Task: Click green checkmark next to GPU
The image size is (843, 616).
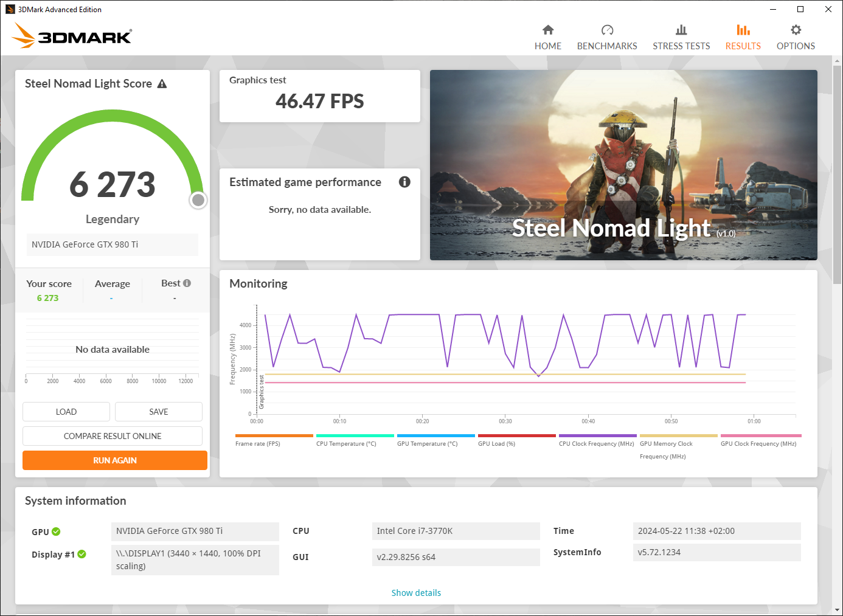Action: tap(56, 531)
